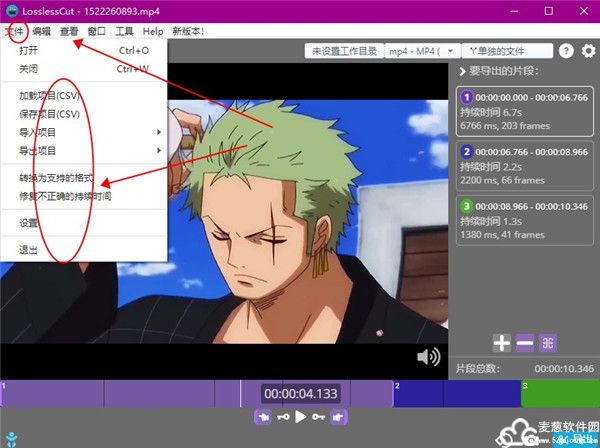Collapse the 要导出的片段 segments panel

[x=462, y=71]
